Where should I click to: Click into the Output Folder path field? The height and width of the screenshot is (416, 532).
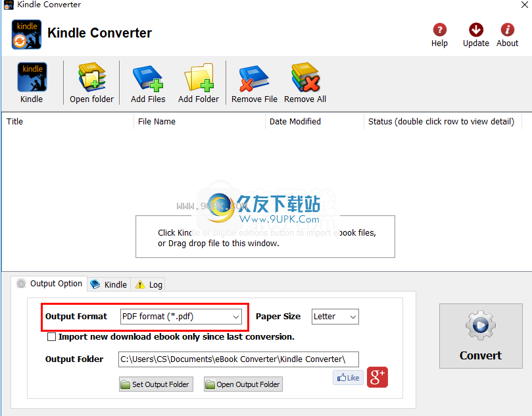coord(239,359)
